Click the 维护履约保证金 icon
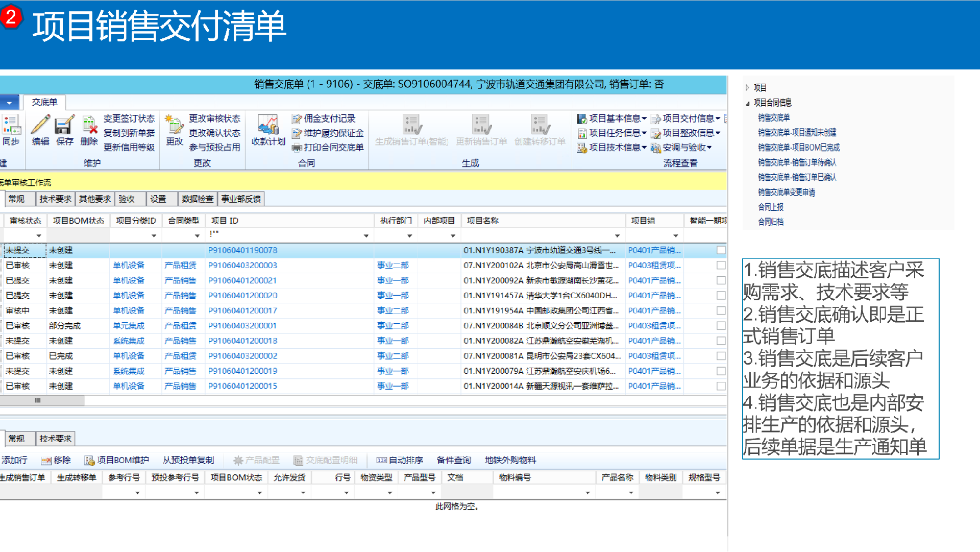The height and width of the screenshot is (552, 980). 297,134
